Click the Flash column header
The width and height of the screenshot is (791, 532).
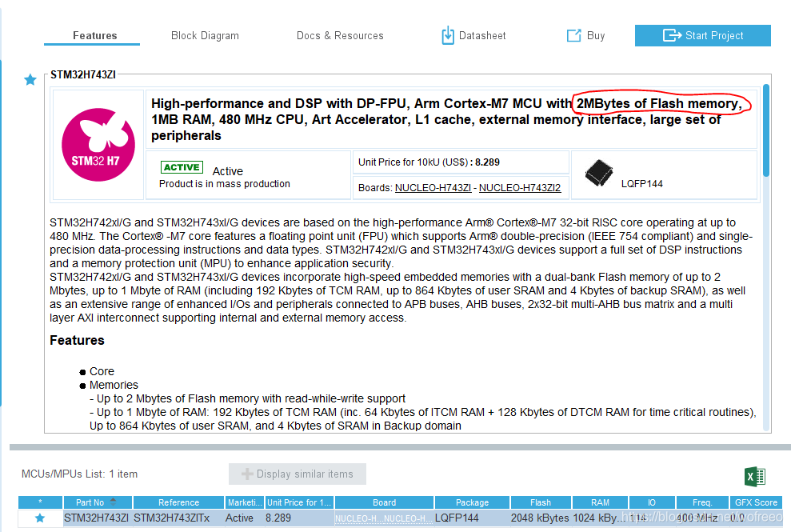pos(541,502)
